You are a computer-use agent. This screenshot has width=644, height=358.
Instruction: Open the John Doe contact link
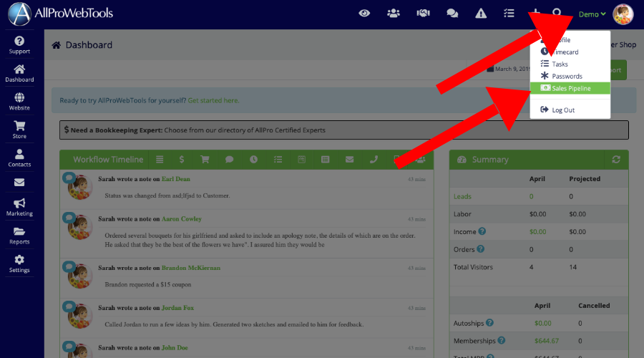click(175, 347)
